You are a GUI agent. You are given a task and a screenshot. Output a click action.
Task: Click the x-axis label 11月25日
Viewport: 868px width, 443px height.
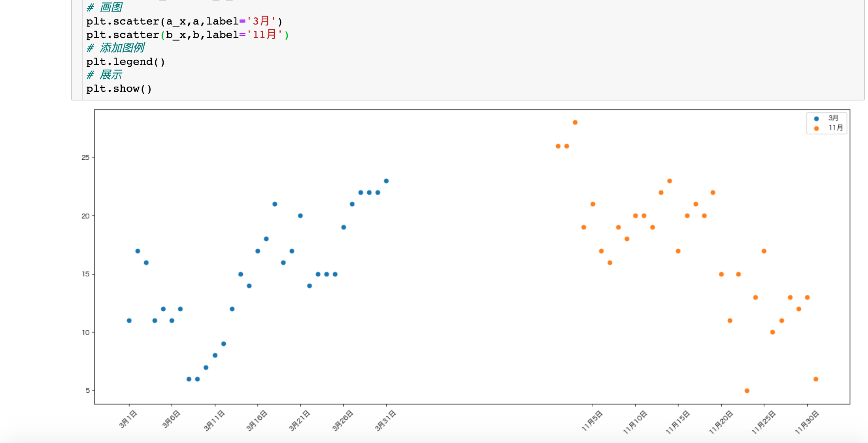pos(763,422)
